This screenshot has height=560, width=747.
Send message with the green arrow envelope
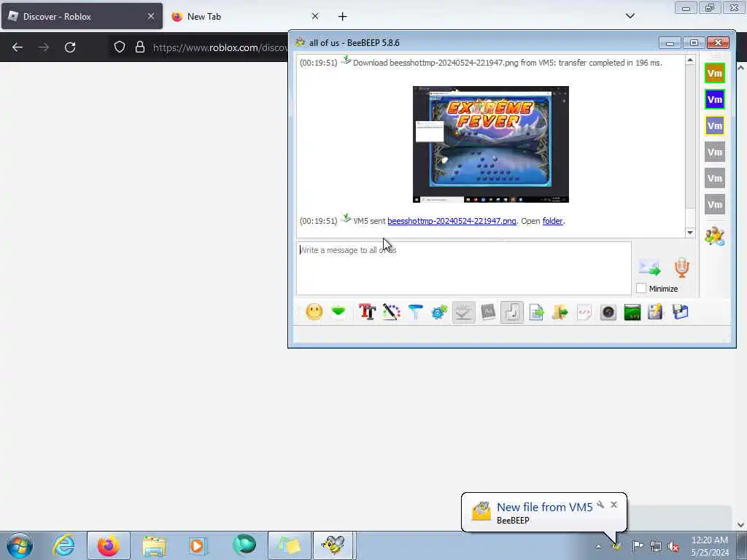click(650, 268)
